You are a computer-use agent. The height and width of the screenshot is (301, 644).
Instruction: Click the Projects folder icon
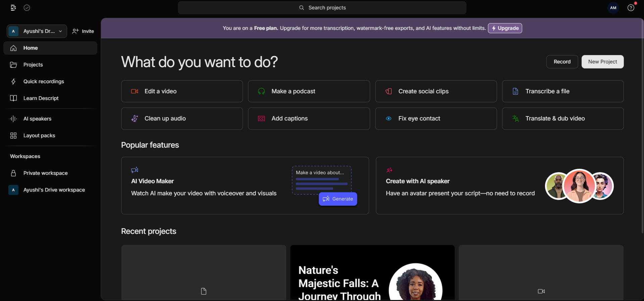(13, 65)
